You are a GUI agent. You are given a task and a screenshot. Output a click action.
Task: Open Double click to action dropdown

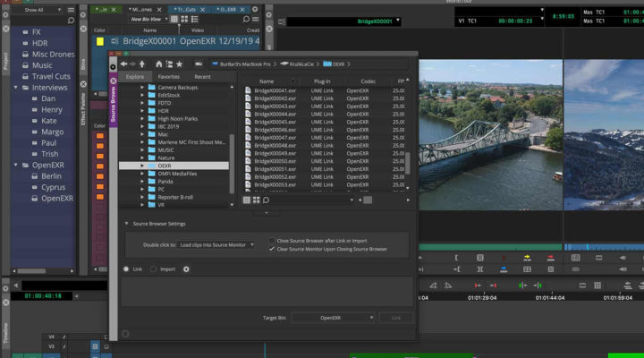pos(216,245)
